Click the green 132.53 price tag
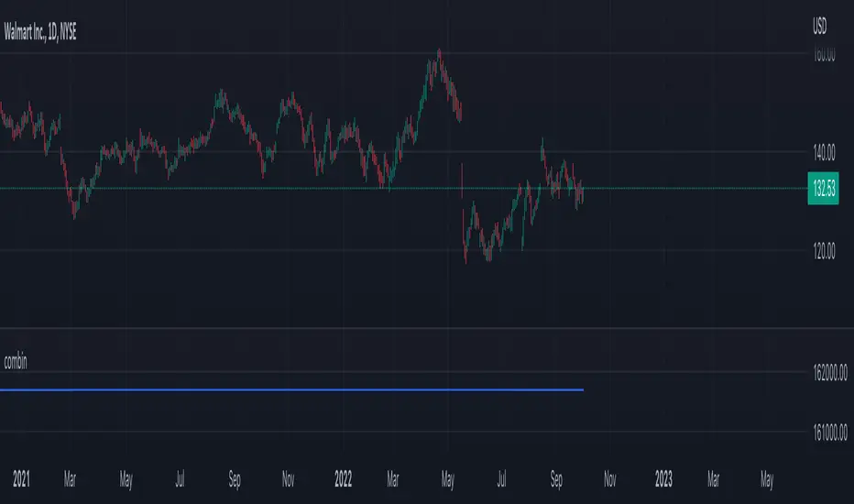 pyautogui.click(x=825, y=189)
